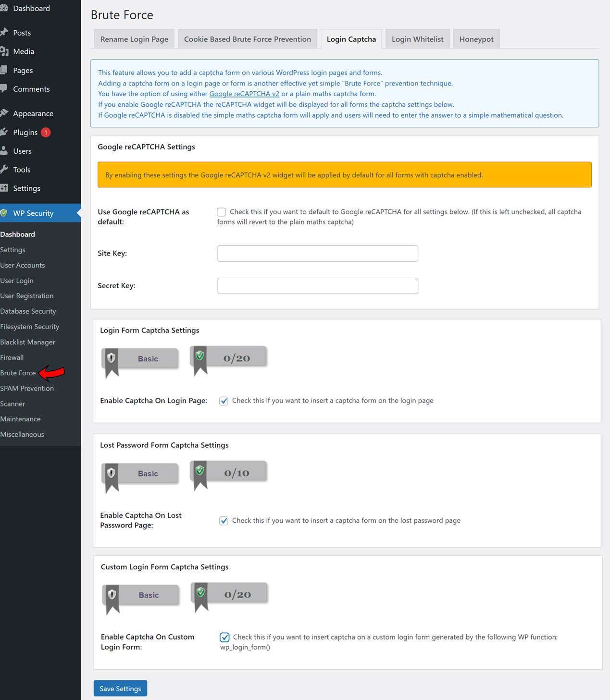Open Filesystem Security submenu
The width and height of the screenshot is (610, 700).
[x=30, y=327]
